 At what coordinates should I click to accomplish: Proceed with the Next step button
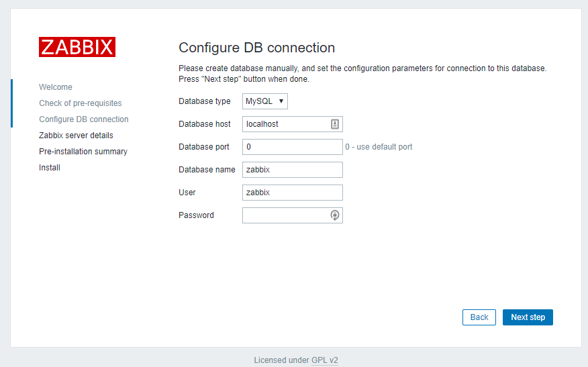[528, 317]
